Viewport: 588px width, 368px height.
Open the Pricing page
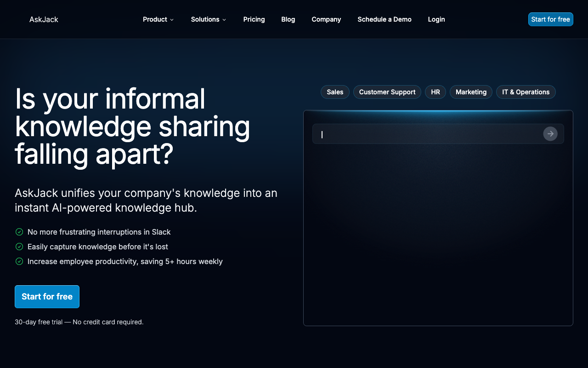tap(254, 19)
